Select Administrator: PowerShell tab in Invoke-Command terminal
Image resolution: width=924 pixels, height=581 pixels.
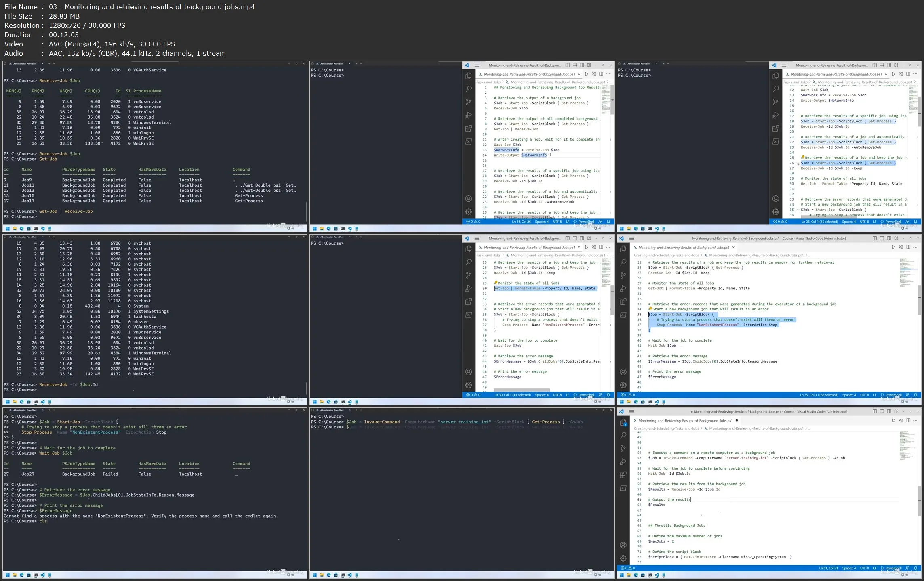[x=332, y=410]
